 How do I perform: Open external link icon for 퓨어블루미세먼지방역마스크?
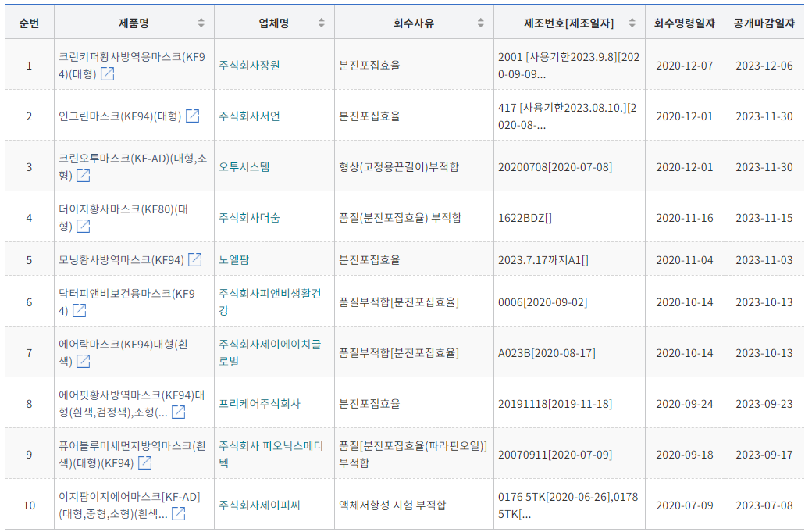[144, 463]
